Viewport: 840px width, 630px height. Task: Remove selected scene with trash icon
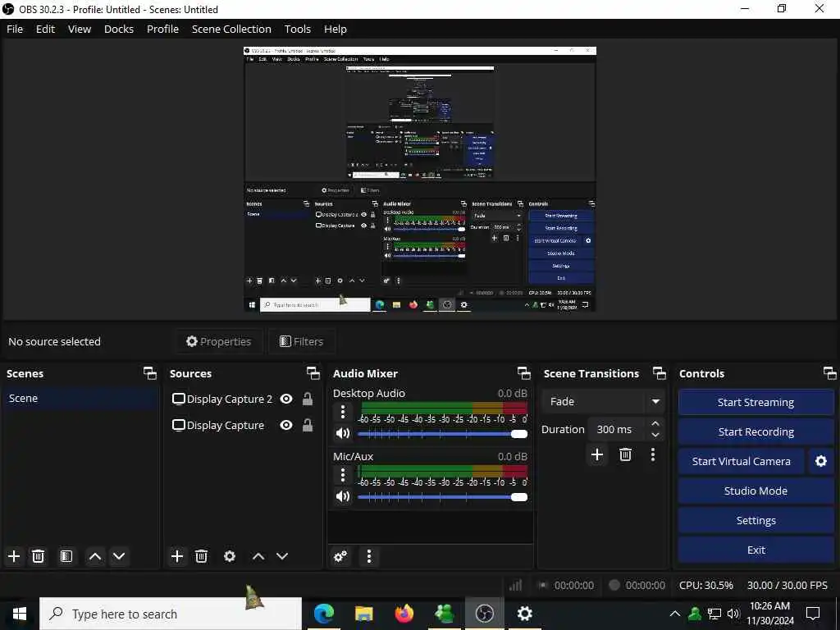[x=38, y=556]
